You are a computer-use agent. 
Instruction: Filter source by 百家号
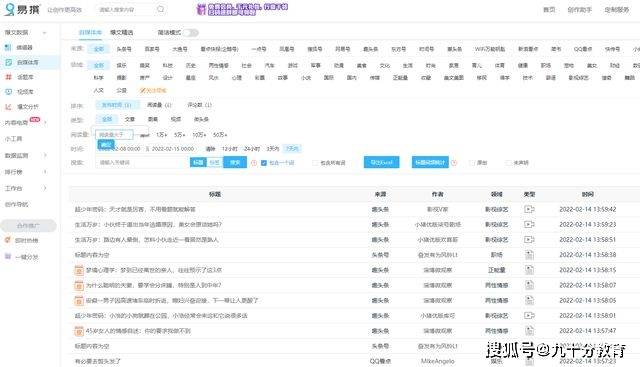coord(152,49)
